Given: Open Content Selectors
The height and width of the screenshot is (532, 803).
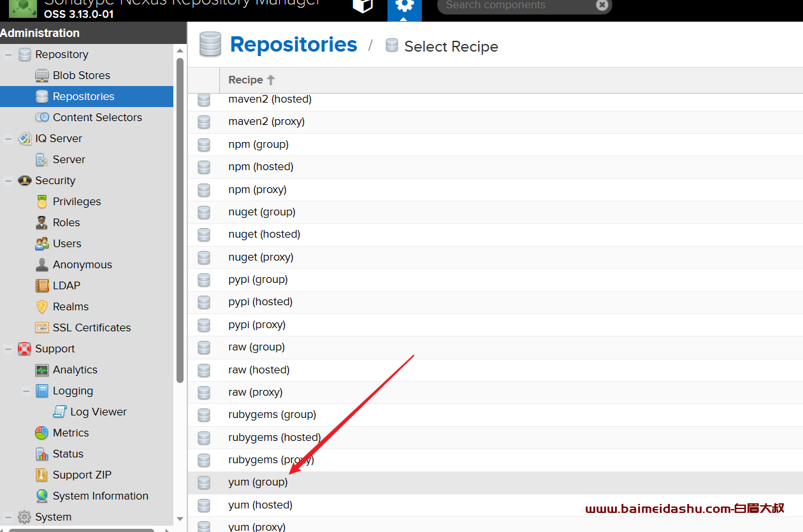Looking at the screenshot, I should click(x=98, y=117).
